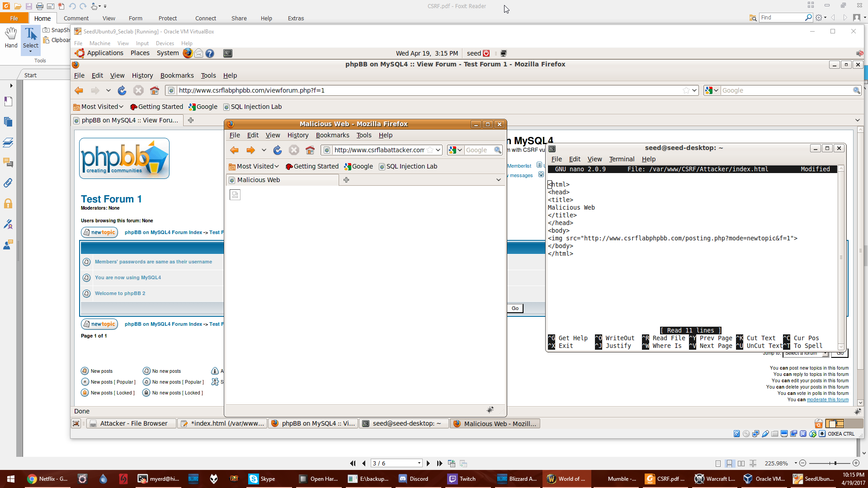Open Foxit security lock panel

click(x=8, y=203)
